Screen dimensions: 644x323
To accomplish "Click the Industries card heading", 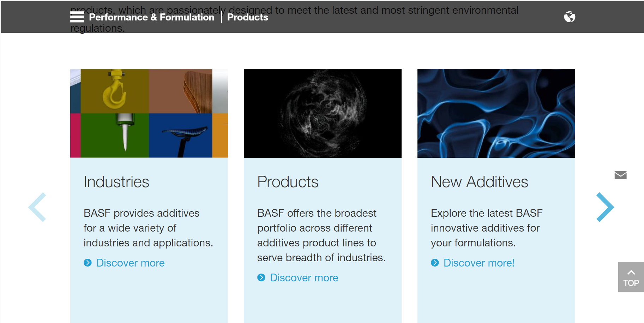I will (116, 182).
